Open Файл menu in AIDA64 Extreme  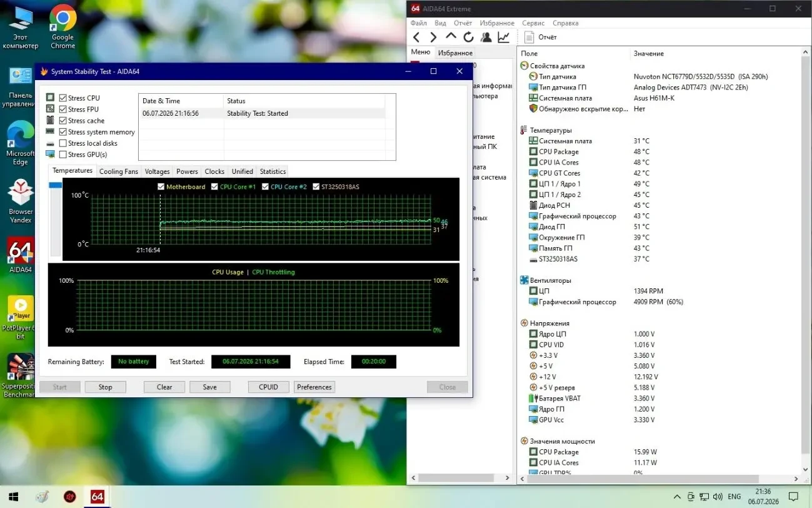tap(419, 23)
